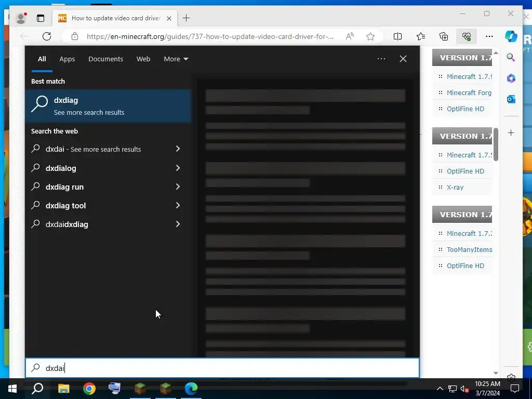Open the Minecraft Forge link

click(x=469, y=92)
